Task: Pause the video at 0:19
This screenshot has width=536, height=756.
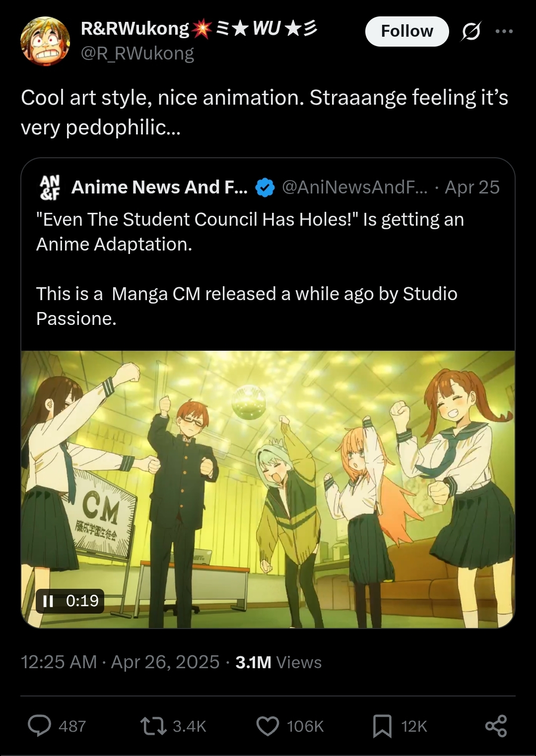Action: click(x=48, y=601)
